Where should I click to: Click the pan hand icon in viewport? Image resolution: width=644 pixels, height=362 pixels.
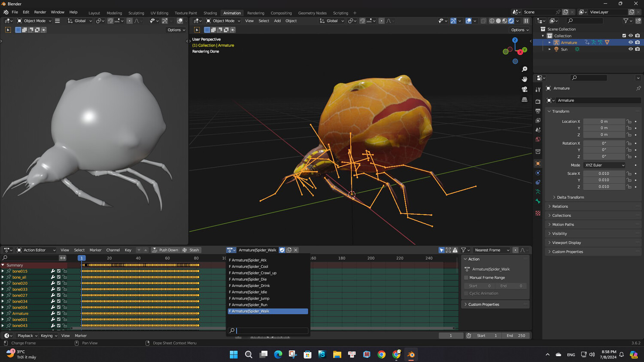[x=524, y=79]
